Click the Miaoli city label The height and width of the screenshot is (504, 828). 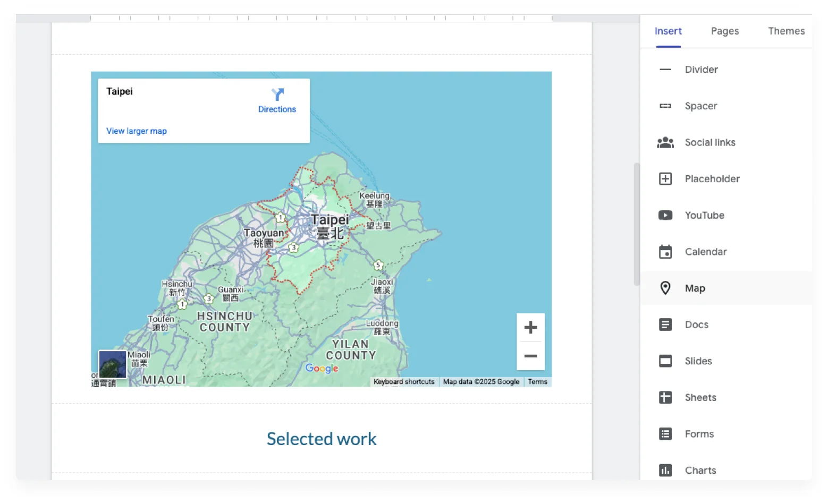[x=139, y=359]
